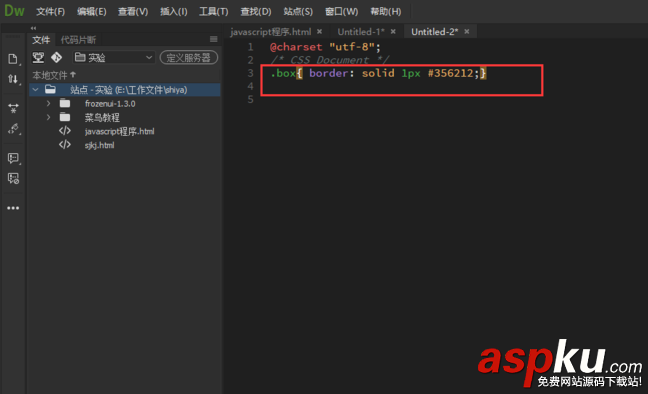Click the format source code sidebar icon

point(13,129)
